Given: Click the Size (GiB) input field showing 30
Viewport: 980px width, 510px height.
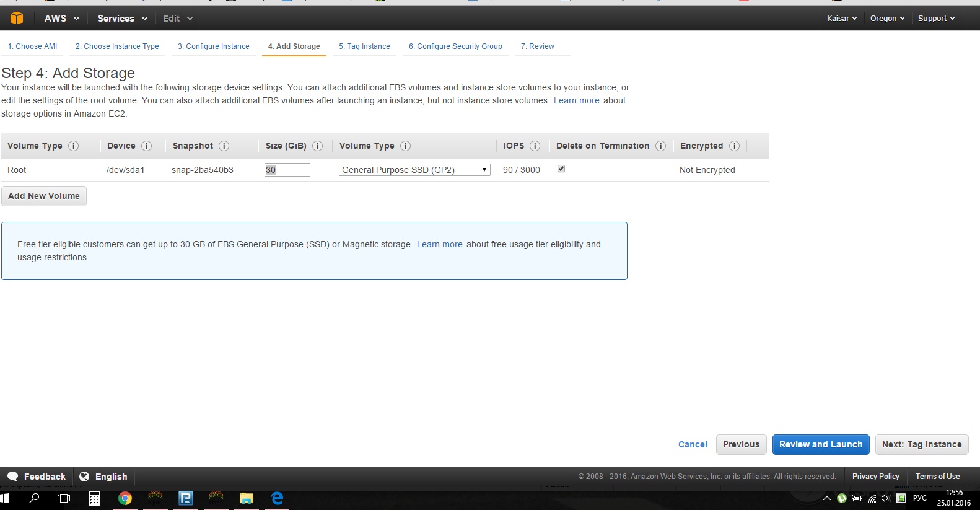Looking at the screenshot, I should pyautogui.click(x=287, y=170).
